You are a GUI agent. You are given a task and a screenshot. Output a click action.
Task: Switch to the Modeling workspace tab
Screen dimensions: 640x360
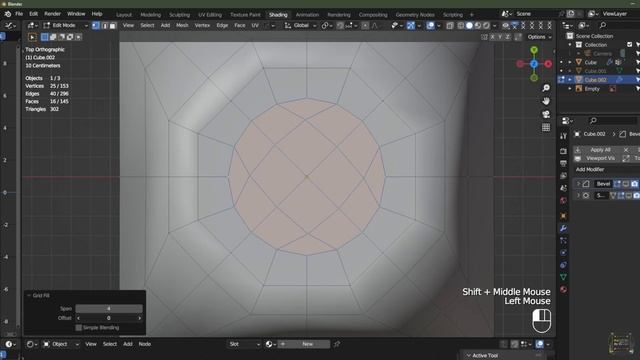pyautogui.click(x=151, y=15)
